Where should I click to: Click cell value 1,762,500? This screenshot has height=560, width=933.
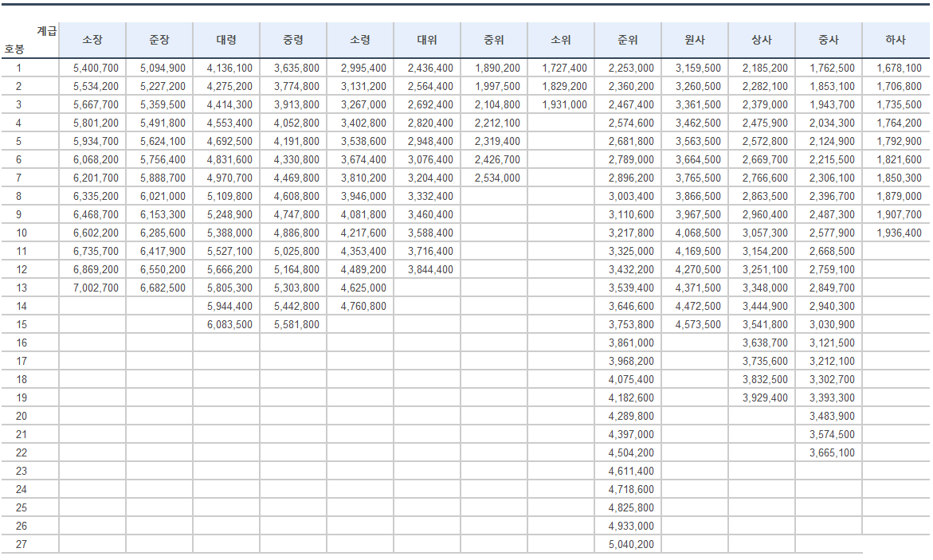pos(833,69)
